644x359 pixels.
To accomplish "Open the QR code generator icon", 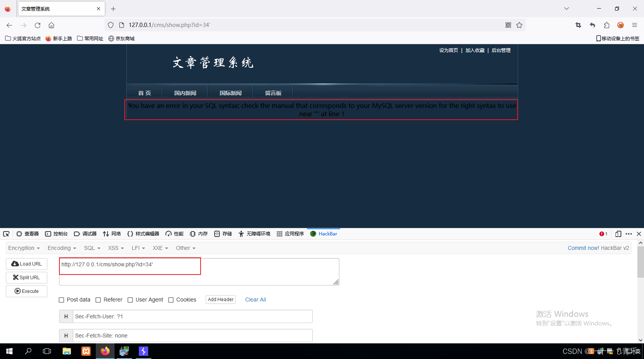I will tap(508, 25).
